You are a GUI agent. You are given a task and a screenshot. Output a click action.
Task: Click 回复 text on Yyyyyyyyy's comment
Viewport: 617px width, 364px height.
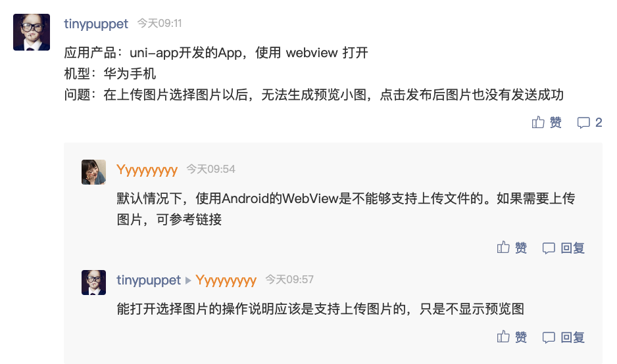point(572,248)
